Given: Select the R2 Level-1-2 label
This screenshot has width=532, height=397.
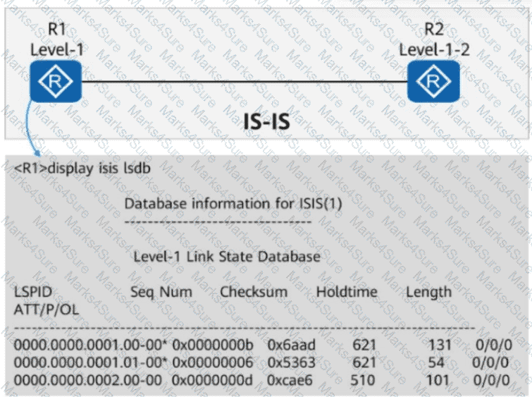Looking at the screenshot, I should coord(434,39).
